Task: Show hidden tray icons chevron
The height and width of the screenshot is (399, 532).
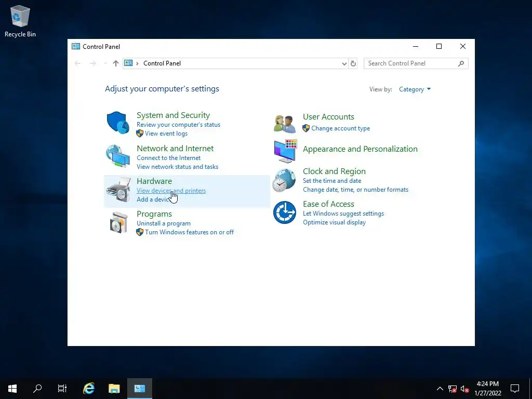Action: [440, 389]
